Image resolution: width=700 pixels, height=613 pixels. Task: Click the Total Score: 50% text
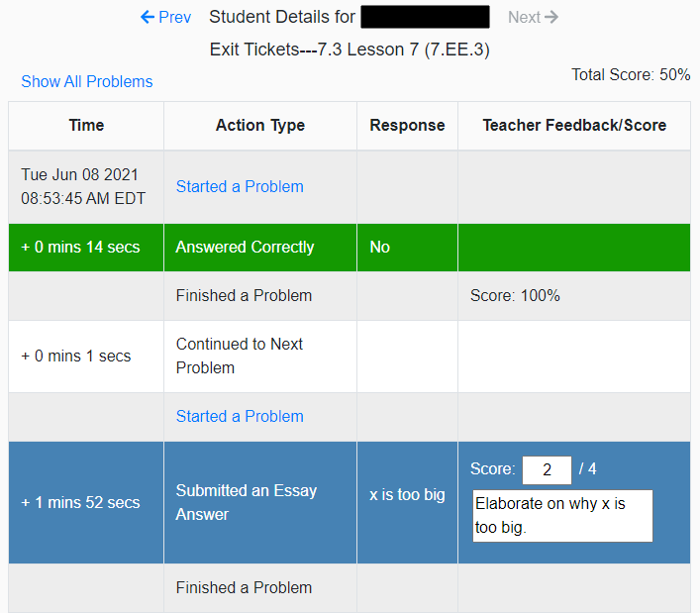tap(631, 74)
